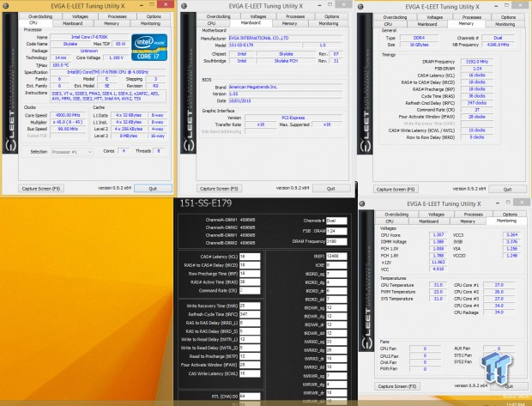Viewport: 532px width, 406px height.
Task: Click Quit button in Memory window
Action: [x=508, y=189]
